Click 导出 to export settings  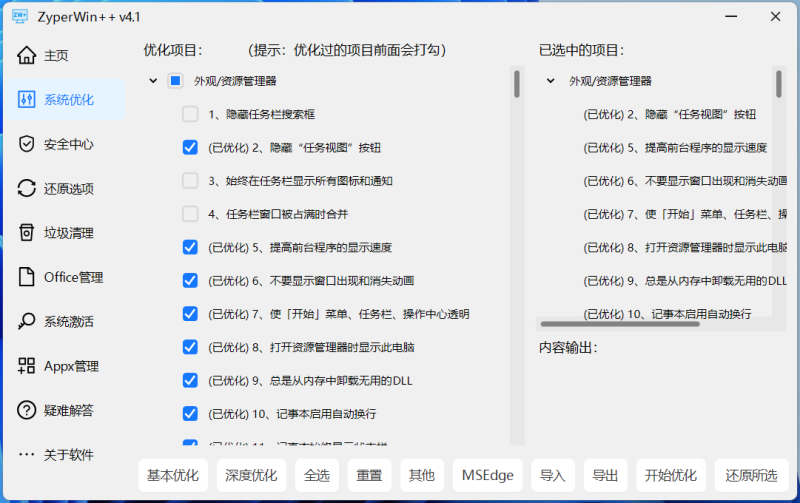click(x=606, y=475)
